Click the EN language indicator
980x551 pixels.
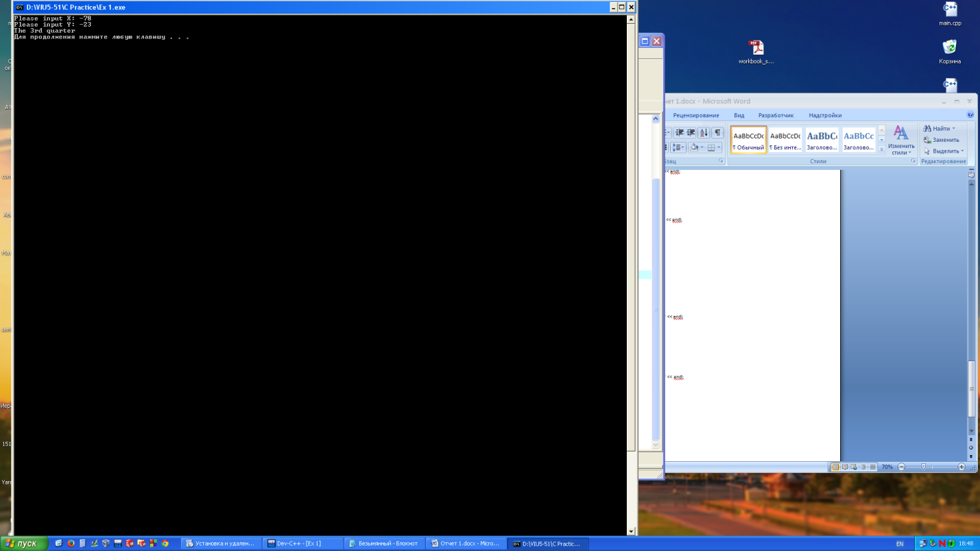tap(900, 543)
